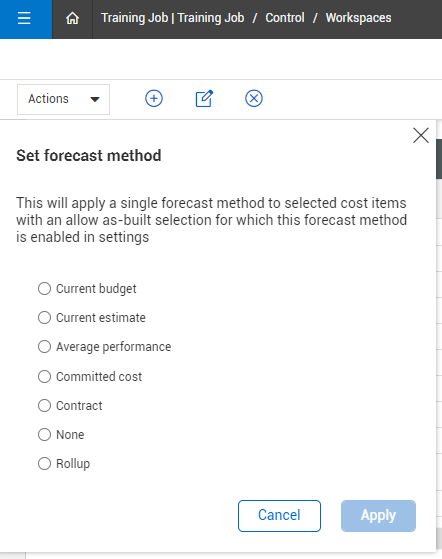Navigate to Control breadcrumb
The width and height of the screenshot is (442, 559).
(x=285, y=18)
